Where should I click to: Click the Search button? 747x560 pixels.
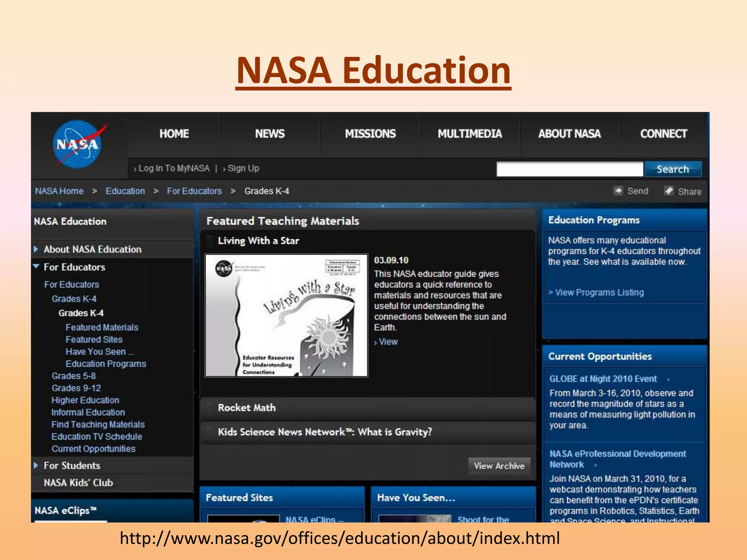(x=673, y=169)
